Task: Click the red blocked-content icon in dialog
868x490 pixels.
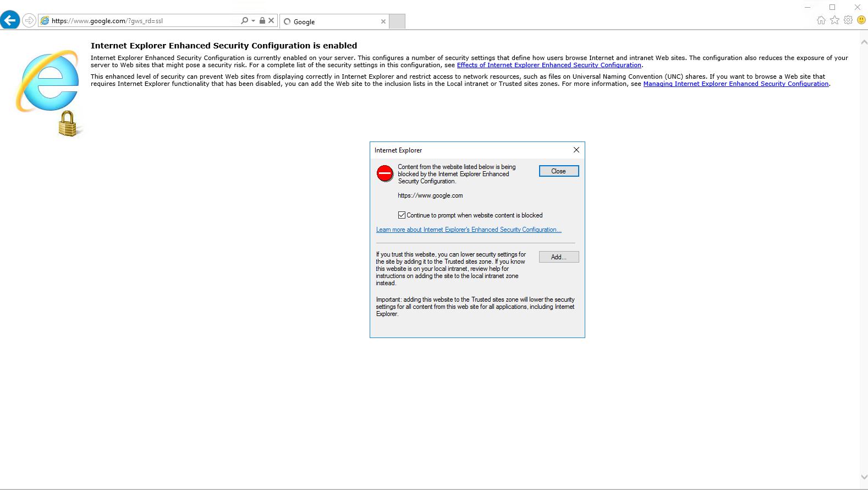Action: pyautogui.click(x=385, y=173)
